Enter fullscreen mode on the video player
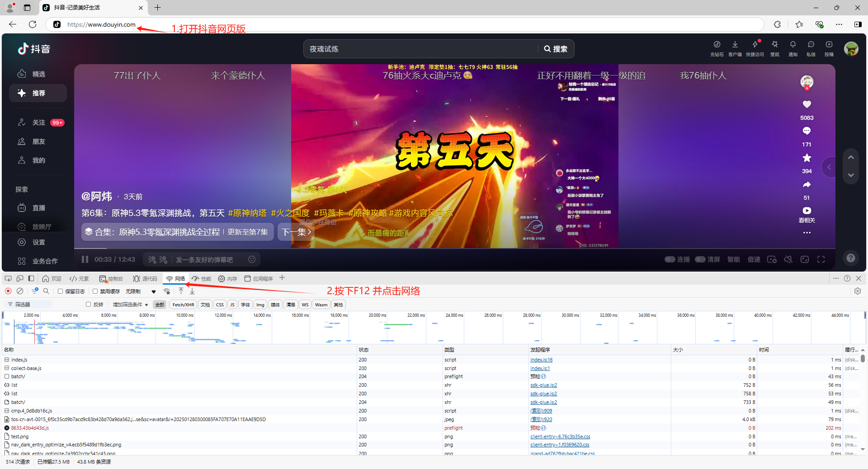 pyautogui.click(x=821, y=259)
